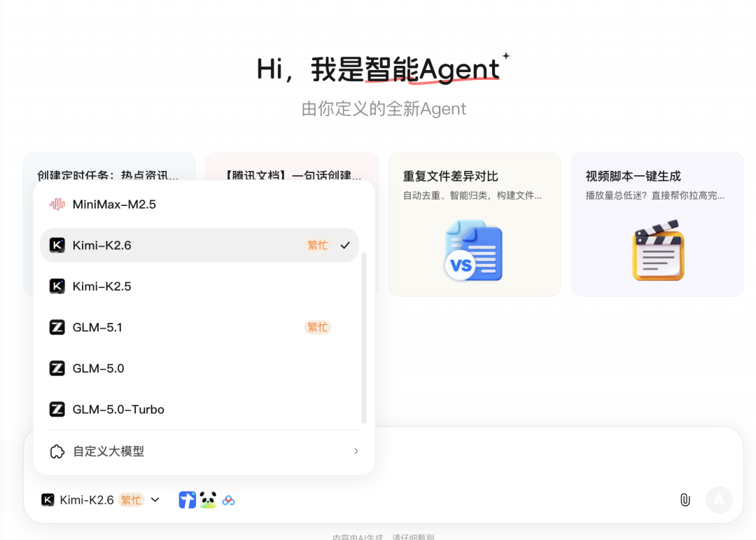Click the custom large model puzzle icon
The height and width of the screenshot is (540, 756).
(x=57, y=451)
